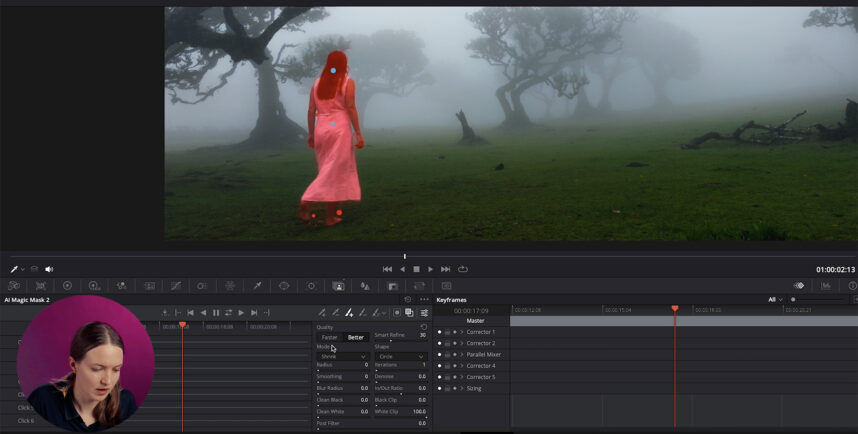The image size is (858, 434).
Task: Open the Sizing palette
Action: pos(419,286)
